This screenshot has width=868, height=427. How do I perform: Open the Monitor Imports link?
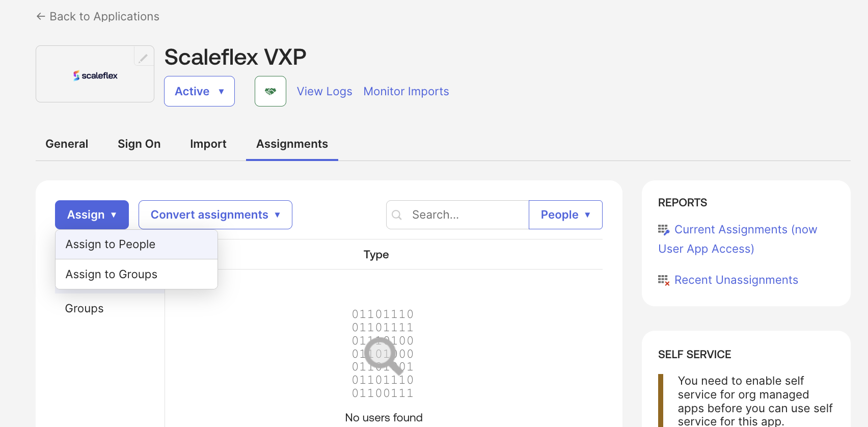tap(406, 92)
